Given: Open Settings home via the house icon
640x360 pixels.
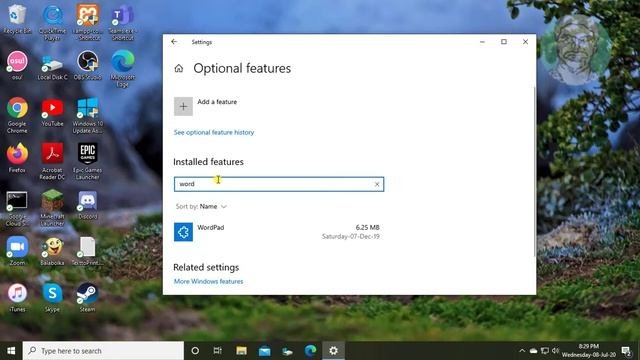Looking at the screenshot, I should coord(179,68).
